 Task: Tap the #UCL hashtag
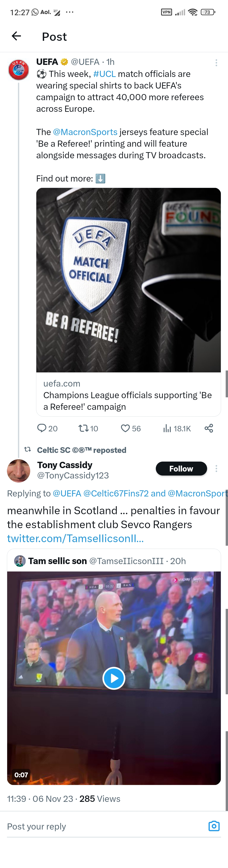104,74
